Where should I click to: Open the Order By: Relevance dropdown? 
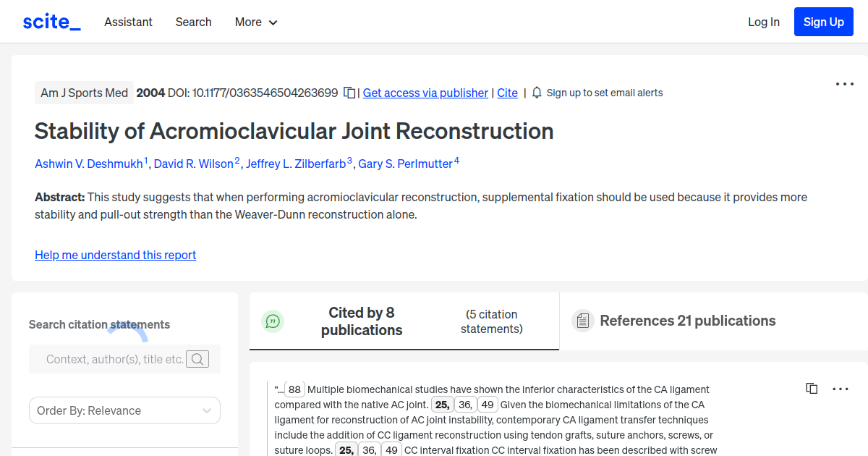click(124, 410)
